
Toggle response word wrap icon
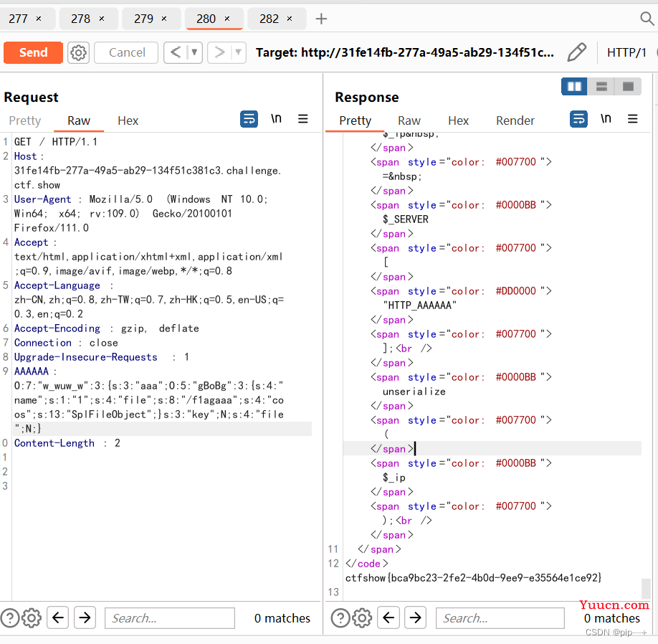578,119
